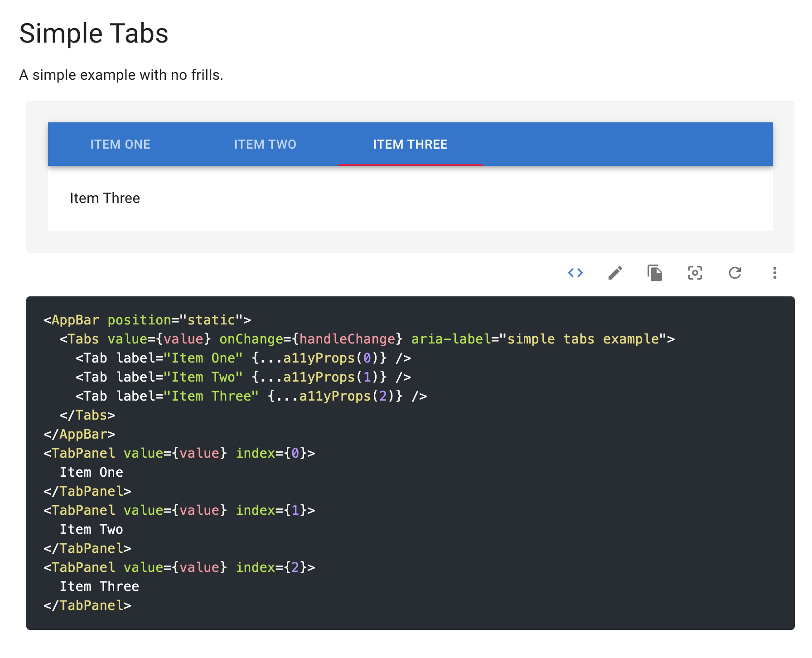Click the screenshot focus icon
Image resolution: width=812 pixels, height=658 pixels.
coord(695,273)
